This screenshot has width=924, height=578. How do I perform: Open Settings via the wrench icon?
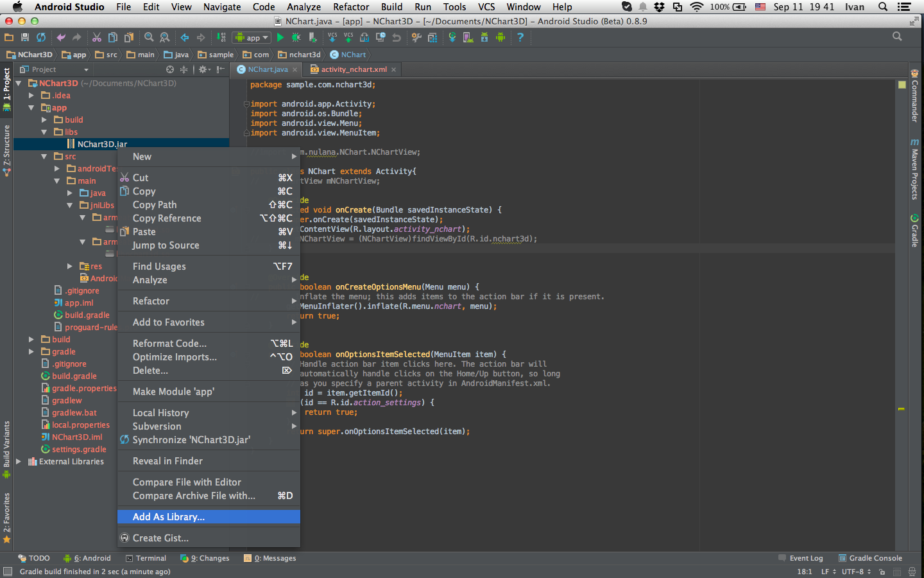(416, 37)
